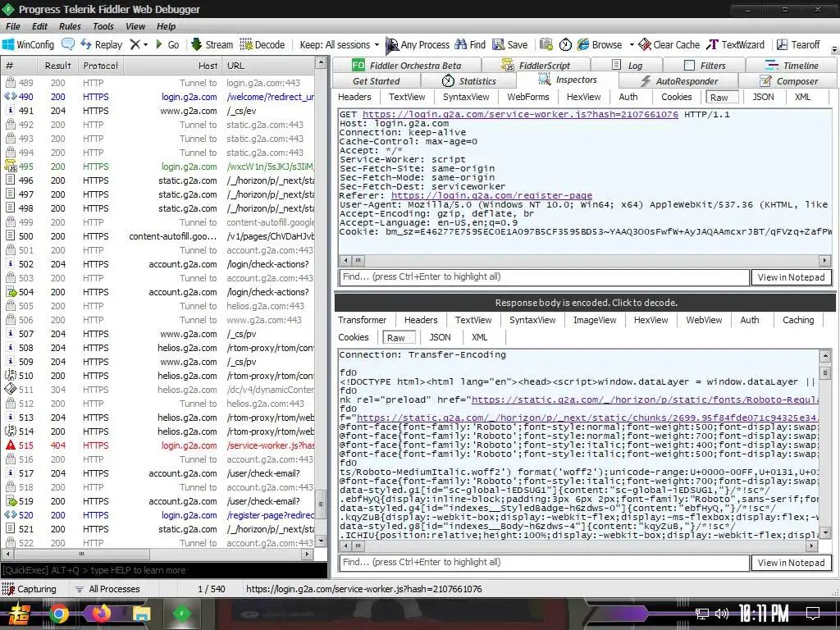Open Firefox from the taskbar
Viewport: 840px width, 630px height.
[101, 614]
